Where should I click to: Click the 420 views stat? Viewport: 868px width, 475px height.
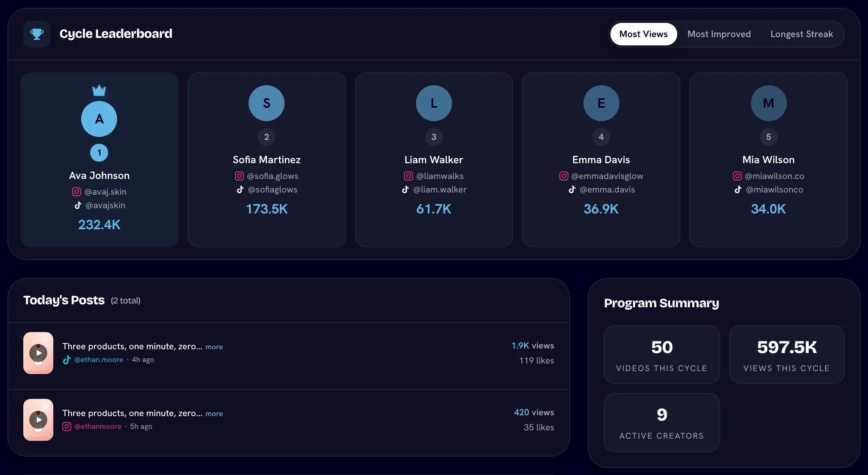click(534, 412)
